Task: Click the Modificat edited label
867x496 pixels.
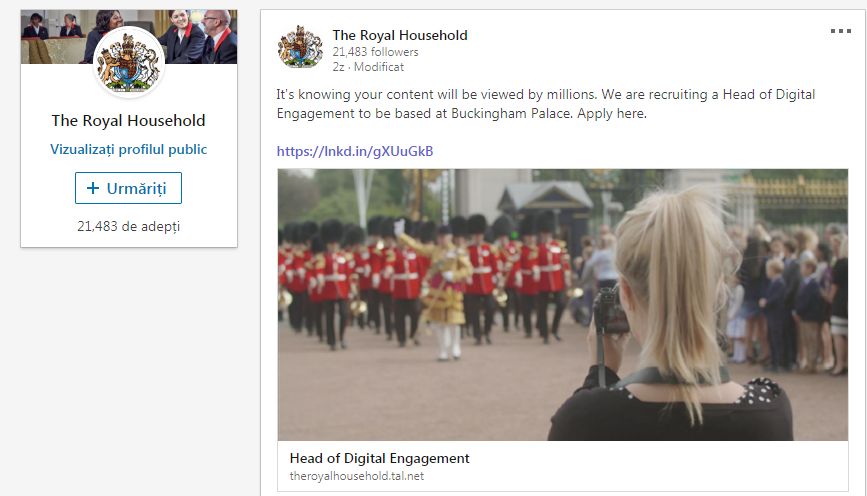Action: pos(379,67)
